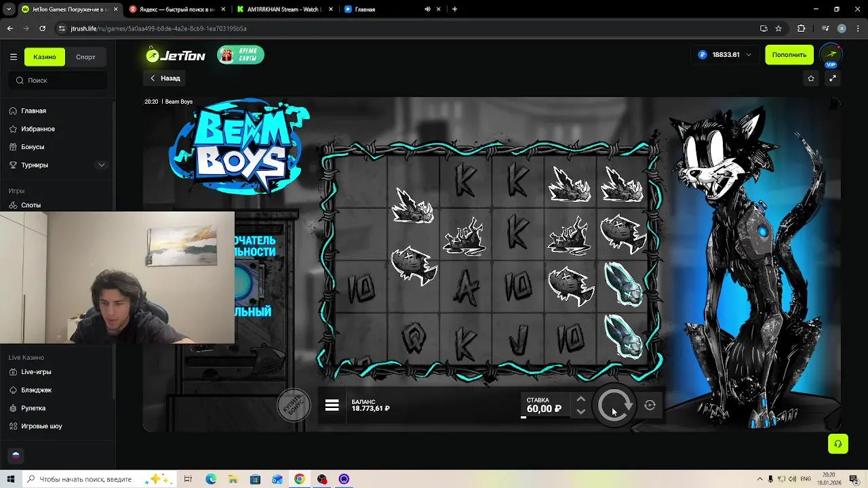Image resolution: width=868 pixels, height=488 pixels.
Task: Show hidden system tray icons
Action: click(759, 479)
